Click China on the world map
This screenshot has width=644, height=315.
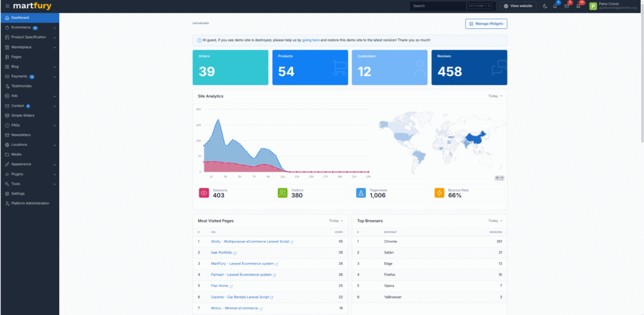(x=475, y=138)
